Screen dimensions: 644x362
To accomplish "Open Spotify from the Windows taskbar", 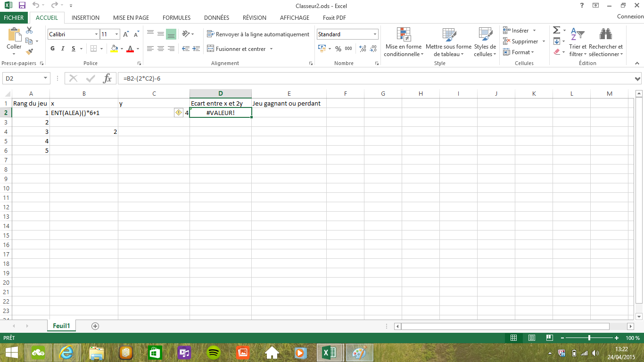I will [214, 352].
